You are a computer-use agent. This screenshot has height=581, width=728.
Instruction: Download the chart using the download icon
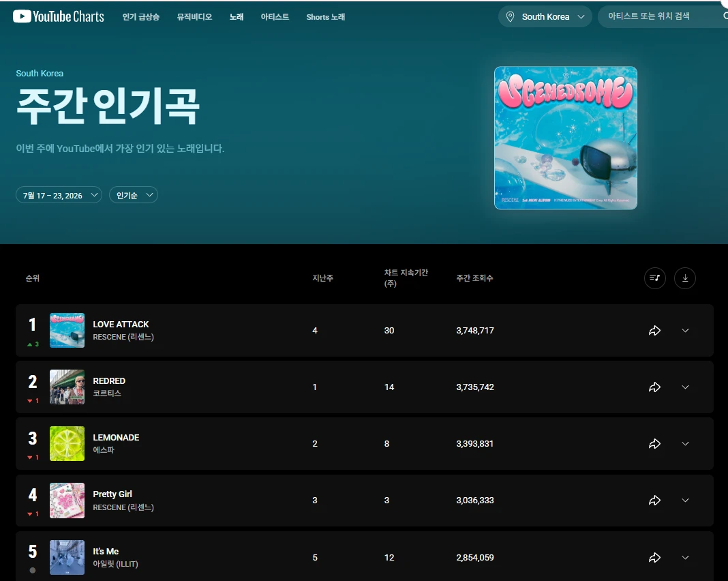click(x=685, y=278)
